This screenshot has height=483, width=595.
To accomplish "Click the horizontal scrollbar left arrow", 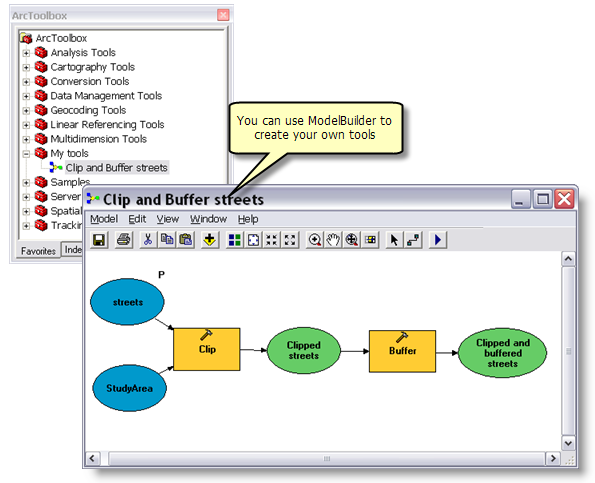I will tap(92, 458).
